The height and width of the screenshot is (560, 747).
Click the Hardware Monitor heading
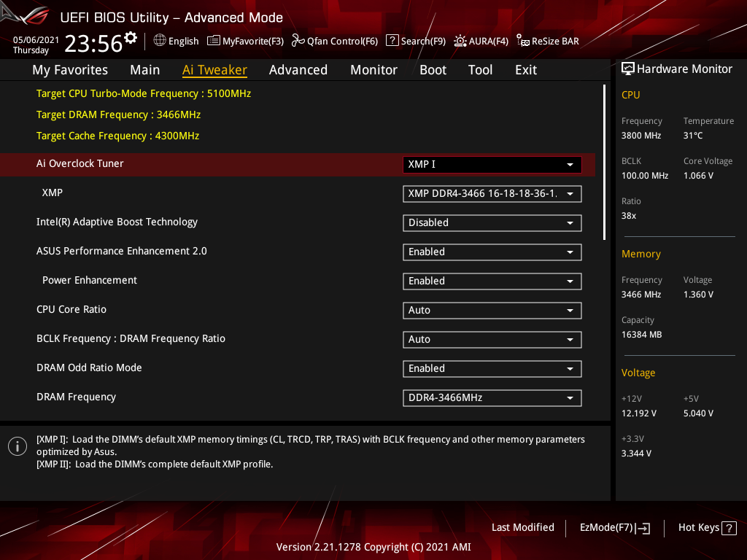(684, 69)
